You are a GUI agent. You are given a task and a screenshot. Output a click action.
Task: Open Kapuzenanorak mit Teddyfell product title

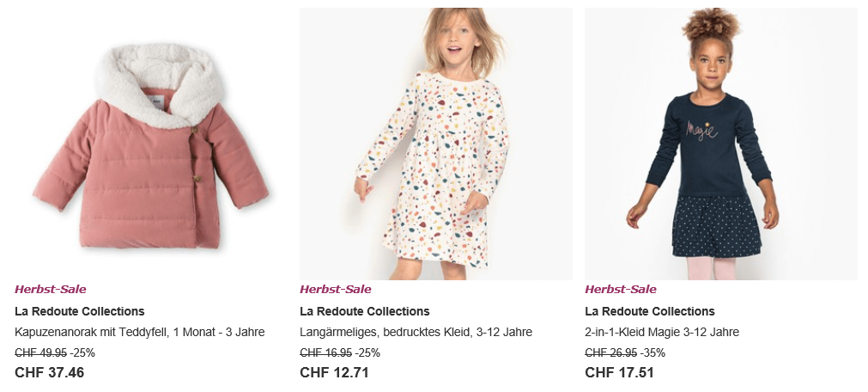pyautogui.click(x=140, y=332)
